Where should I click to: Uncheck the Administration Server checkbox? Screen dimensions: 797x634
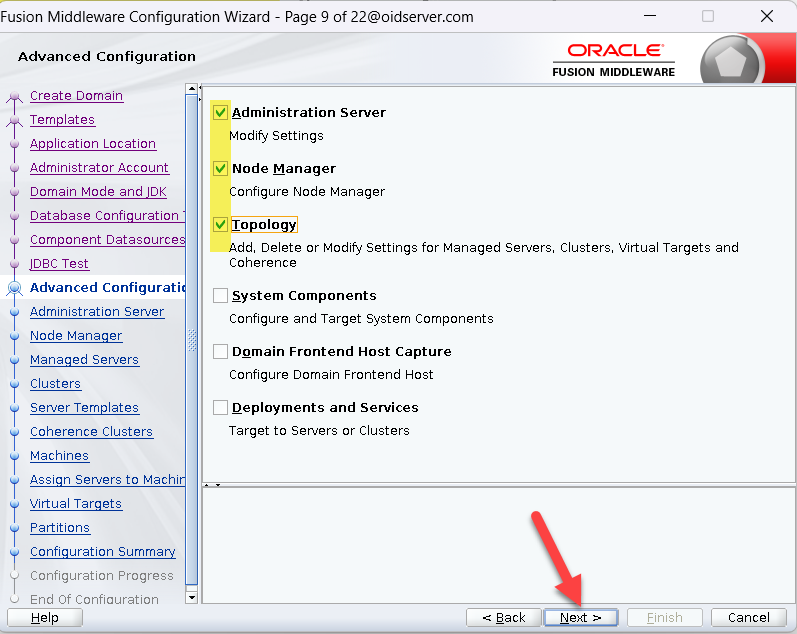point(220,113)
